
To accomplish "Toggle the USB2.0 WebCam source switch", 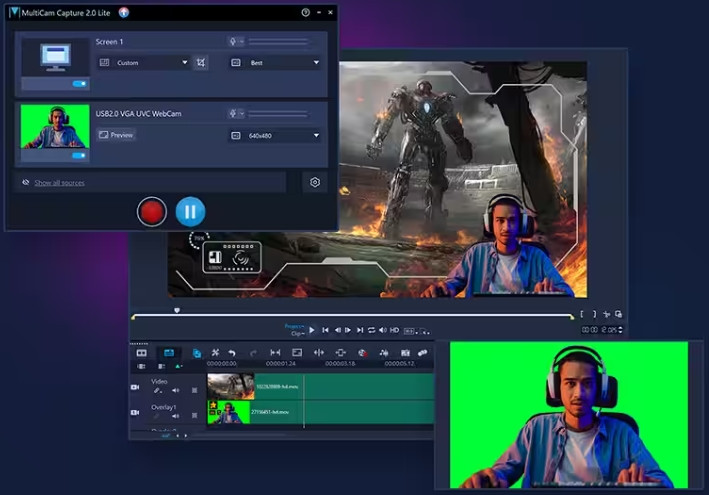I will click(79, 156).
